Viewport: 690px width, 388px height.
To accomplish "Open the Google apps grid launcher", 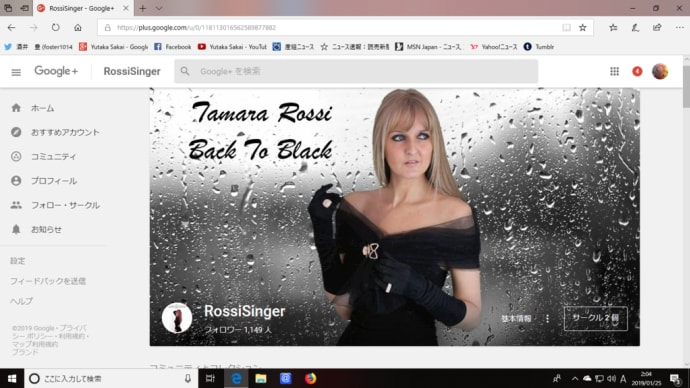I will click(x=614, y=71).
